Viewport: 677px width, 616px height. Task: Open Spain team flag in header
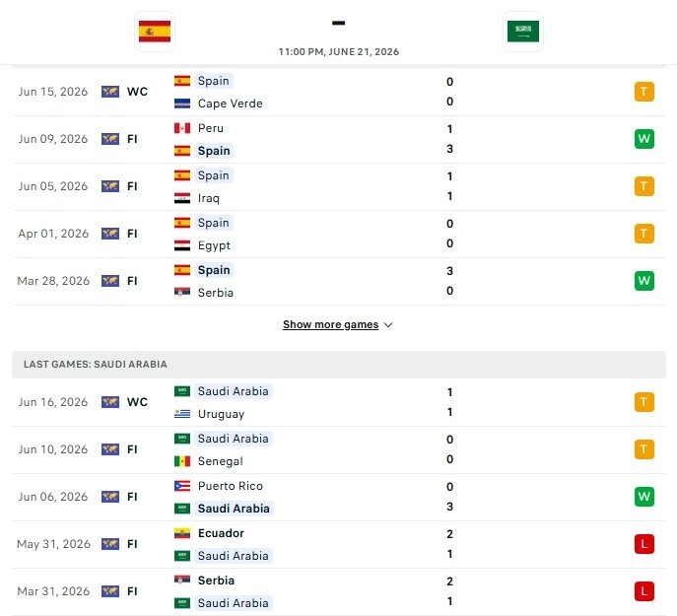point(155,32)
